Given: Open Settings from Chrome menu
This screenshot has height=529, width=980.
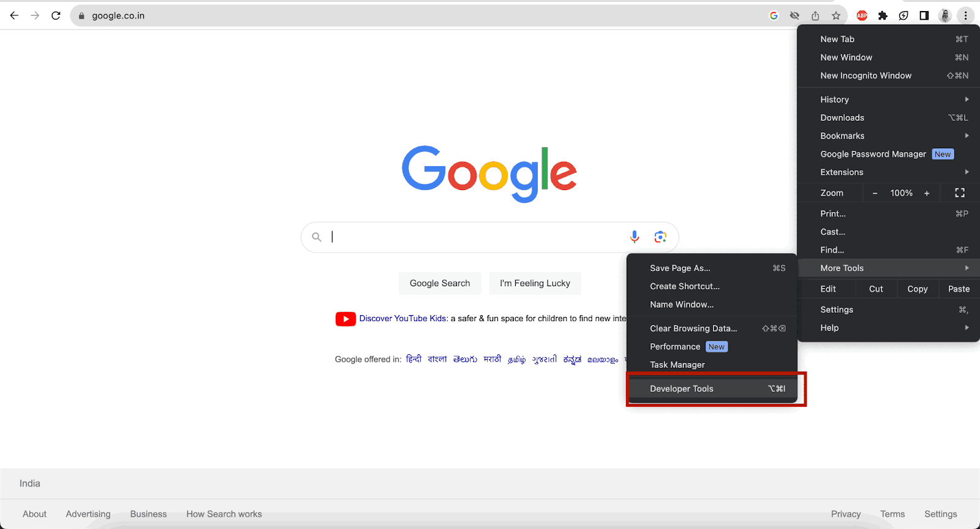Looking at the screenshot, I should (889, 310).
